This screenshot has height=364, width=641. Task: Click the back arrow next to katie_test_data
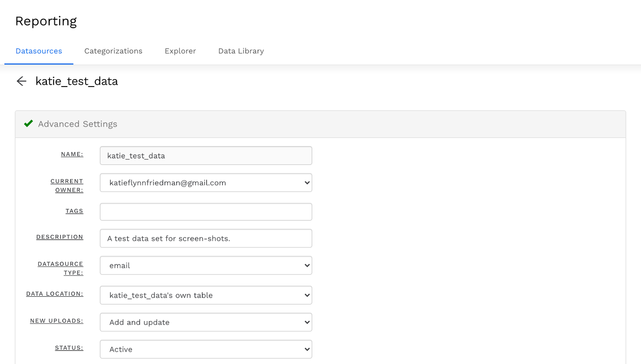21,81
